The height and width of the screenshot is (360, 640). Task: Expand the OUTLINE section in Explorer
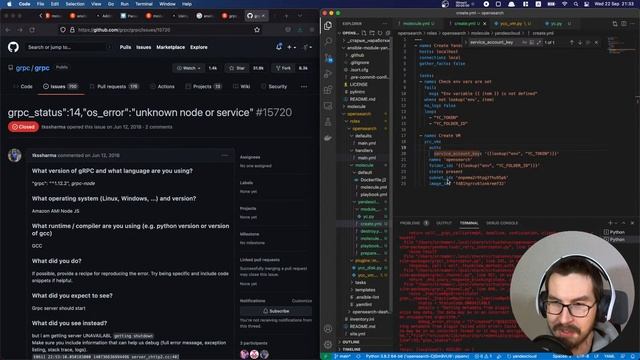pyautogui.click(x=363, y=342)
